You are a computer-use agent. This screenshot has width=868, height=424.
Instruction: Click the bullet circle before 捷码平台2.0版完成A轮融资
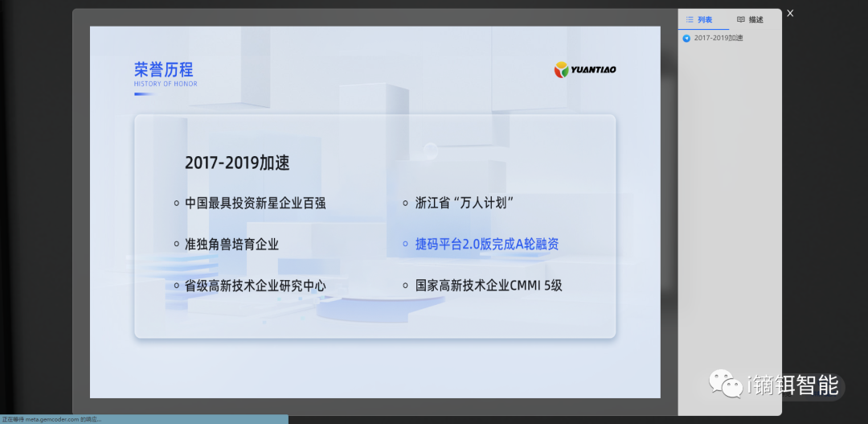coord(406,244)
